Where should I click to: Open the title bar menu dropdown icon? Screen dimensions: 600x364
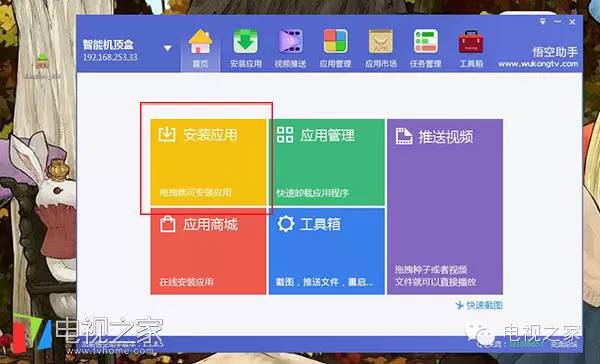[543, 22]
